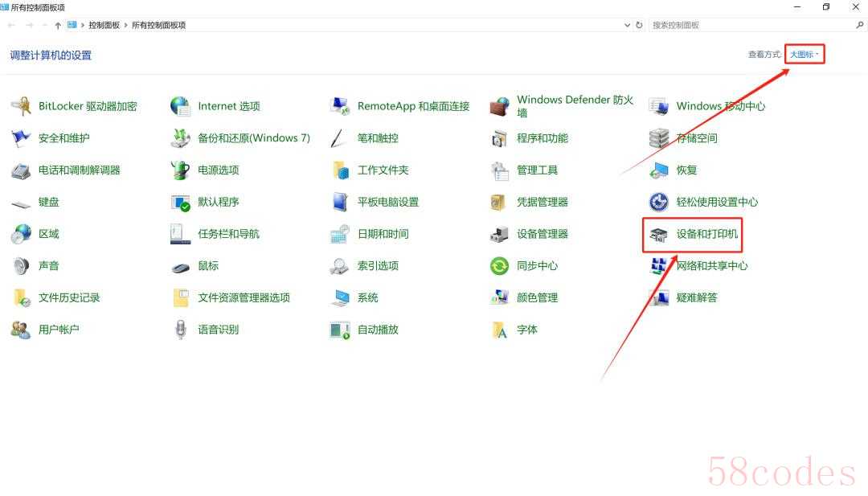Open the BitLocker drive encryption icon

click(x=21, y=106)
